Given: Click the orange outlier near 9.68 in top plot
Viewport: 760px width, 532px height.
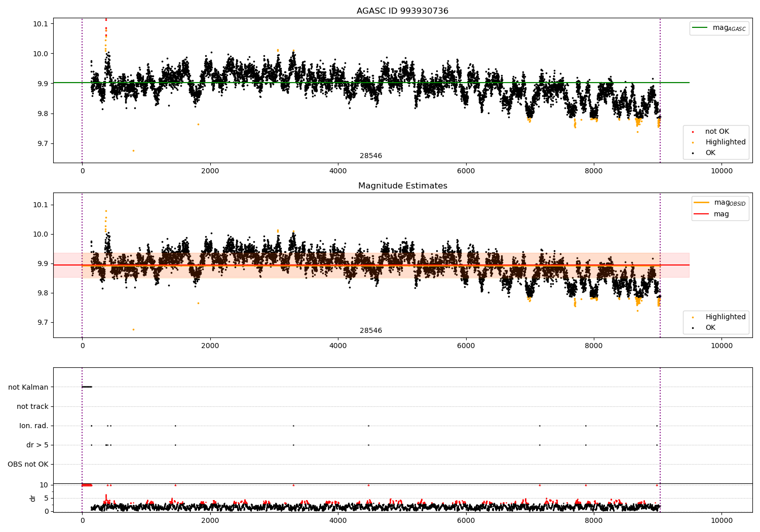Looking at the screenshot, I should tap(133, 150).
